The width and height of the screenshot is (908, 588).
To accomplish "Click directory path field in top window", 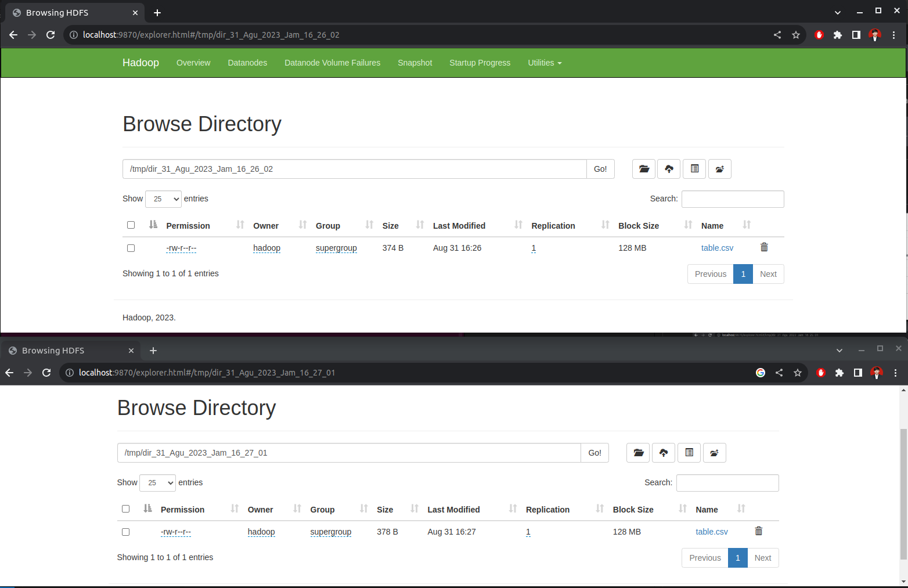I will pos(355,169).
